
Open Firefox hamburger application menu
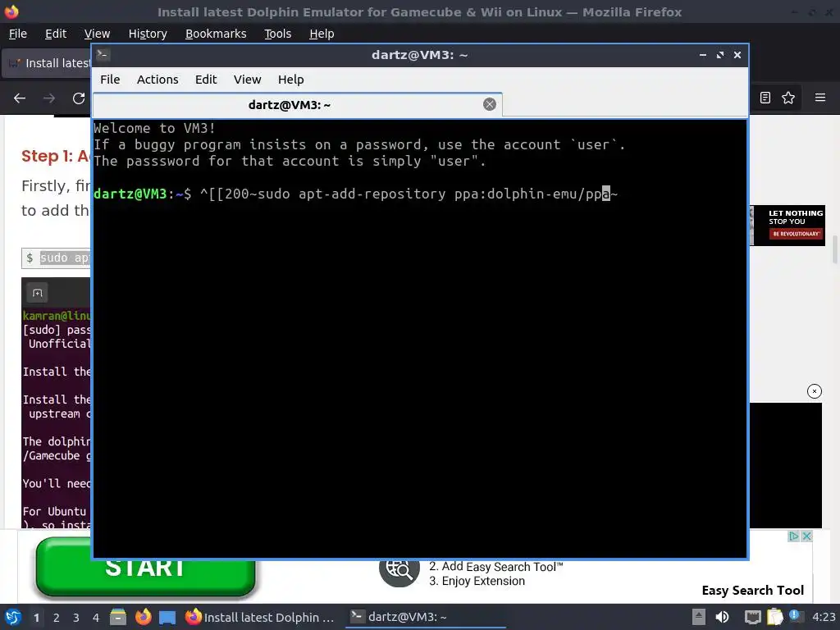click(820, 98)
